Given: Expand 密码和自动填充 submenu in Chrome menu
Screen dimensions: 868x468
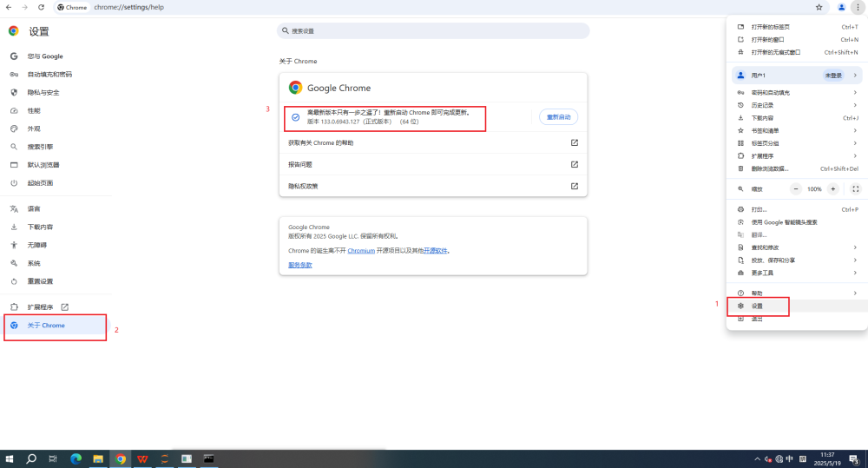Looking at the screenshot, I should click(x=797, y=93).
